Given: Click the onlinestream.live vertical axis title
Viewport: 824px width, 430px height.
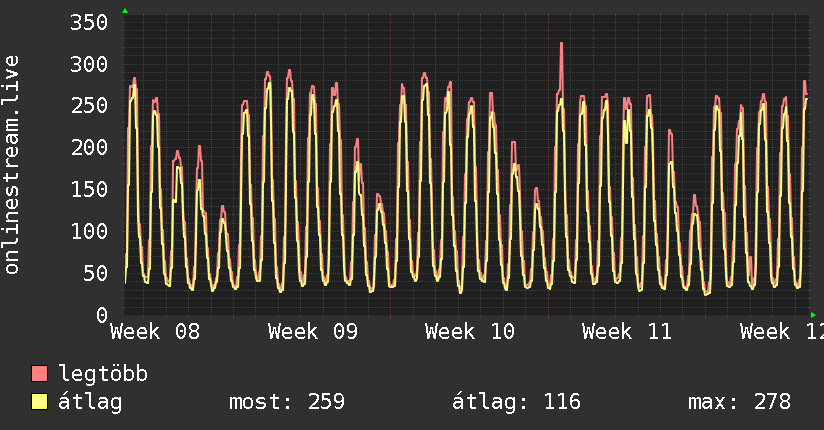Looking at the screenshot, I should [x=12, y=165].
